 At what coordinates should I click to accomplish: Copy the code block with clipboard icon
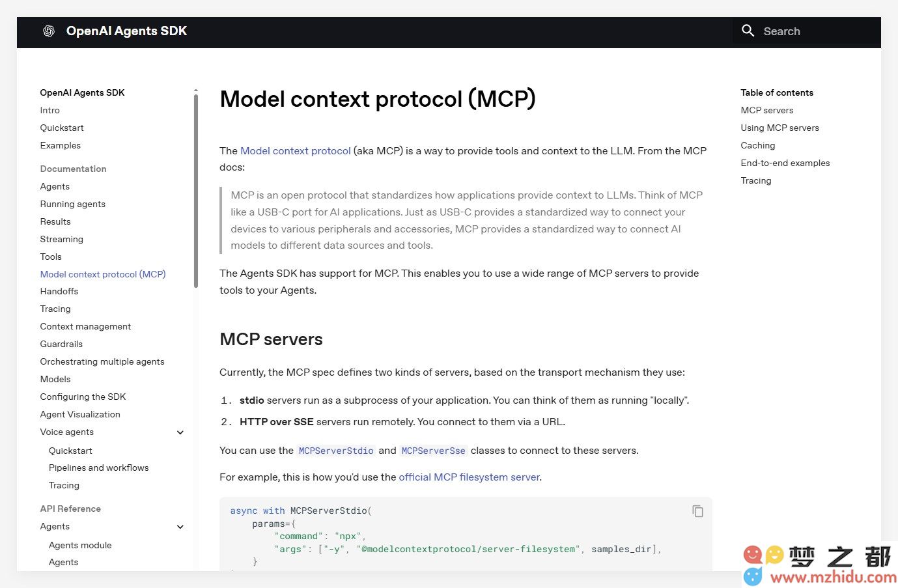(x=697, y=511)
